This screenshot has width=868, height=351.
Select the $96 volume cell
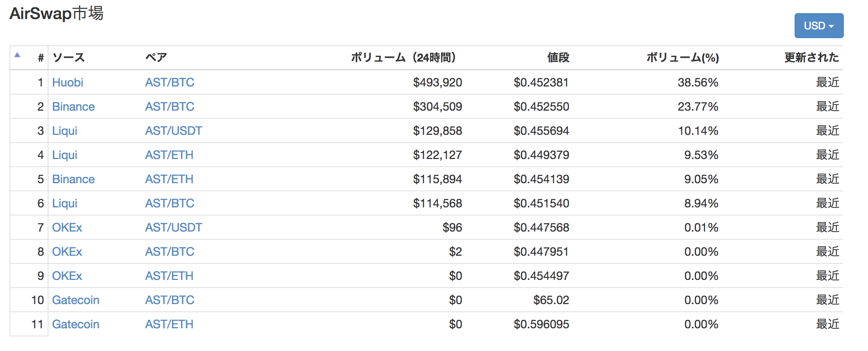click(x=452, y=228)
